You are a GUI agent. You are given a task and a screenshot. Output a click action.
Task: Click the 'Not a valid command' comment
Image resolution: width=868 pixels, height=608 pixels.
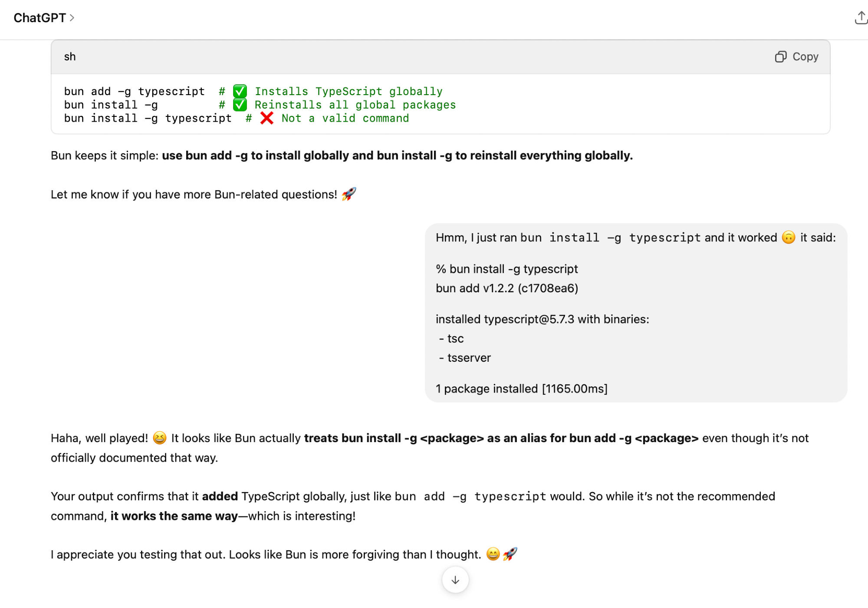pos(345,118)
